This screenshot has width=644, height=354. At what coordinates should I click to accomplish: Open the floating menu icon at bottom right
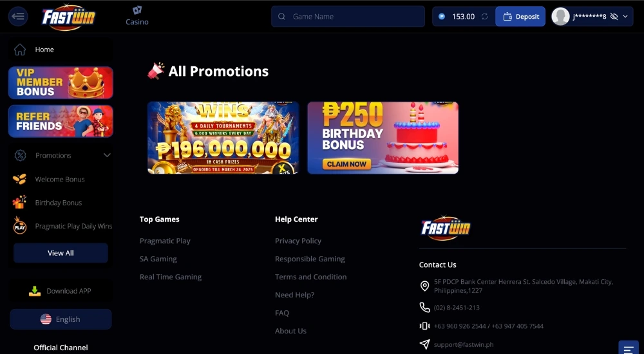pos(629,348)
